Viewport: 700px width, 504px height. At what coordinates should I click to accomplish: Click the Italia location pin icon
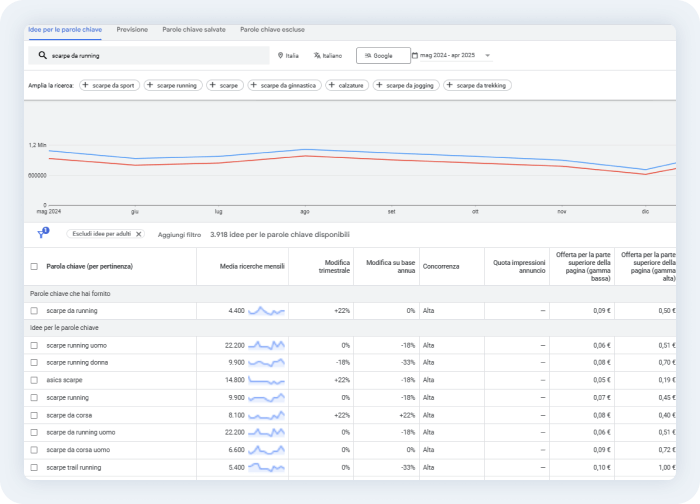pyautogui.click(x=281, y=56)
